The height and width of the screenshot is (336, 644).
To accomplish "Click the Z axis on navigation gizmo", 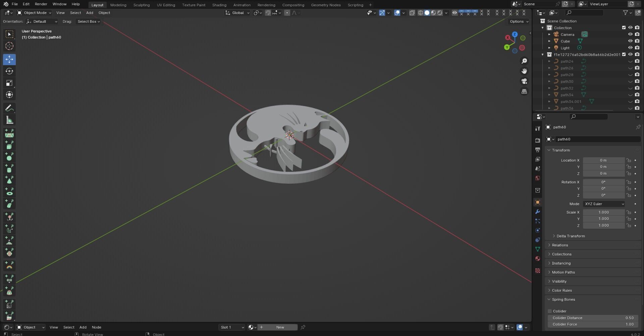I will pyautogui.click(x=515, y=34).
